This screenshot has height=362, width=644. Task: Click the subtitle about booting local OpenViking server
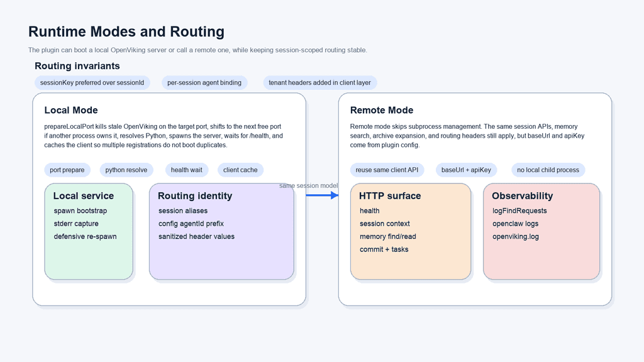197,50
